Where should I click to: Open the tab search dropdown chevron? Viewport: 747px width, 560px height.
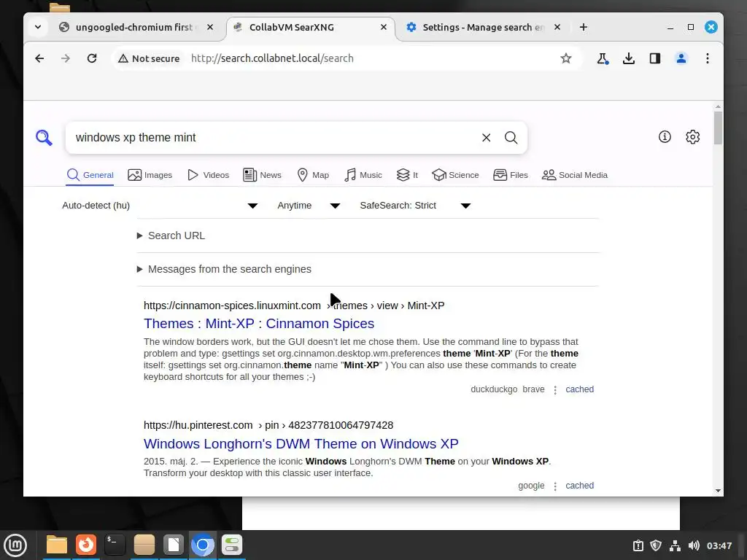(38, 27)
